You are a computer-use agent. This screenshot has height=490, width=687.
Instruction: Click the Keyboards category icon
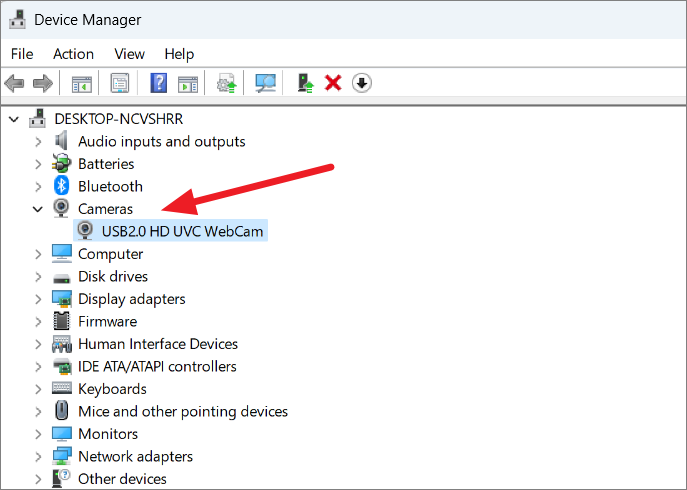[61, 387]
